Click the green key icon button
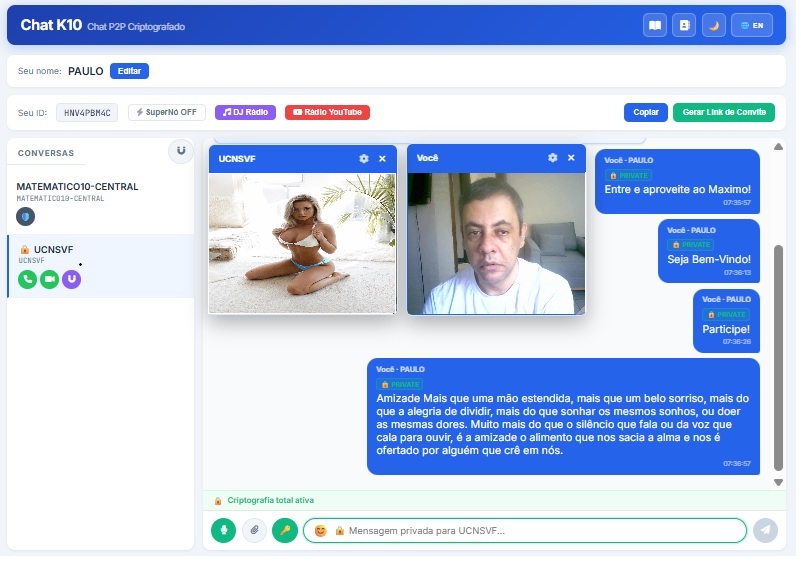The height and width of the screenshot is (574, 801). click(x=285, y=530)
